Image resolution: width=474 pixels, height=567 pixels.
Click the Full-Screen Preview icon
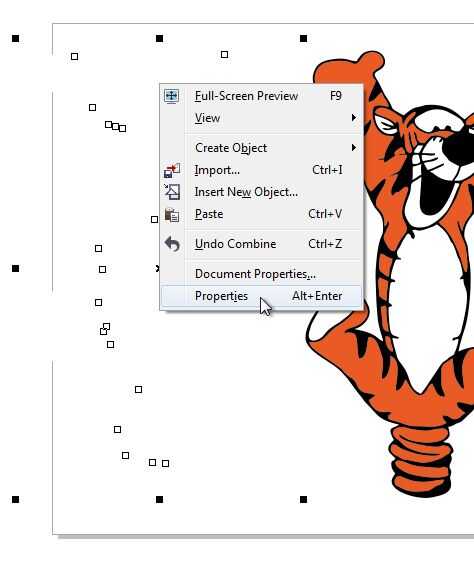(171, 96)
